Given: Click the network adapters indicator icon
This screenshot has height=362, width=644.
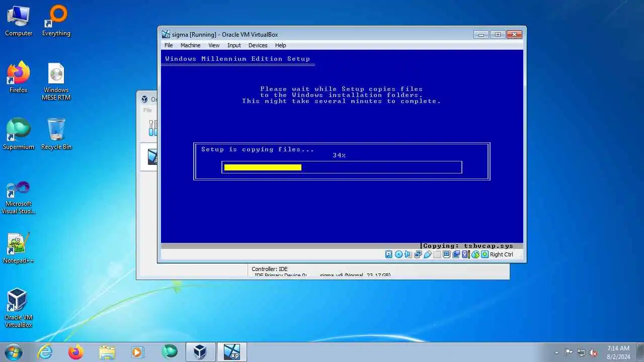Looking at the screenshot, I should point(418,254).
